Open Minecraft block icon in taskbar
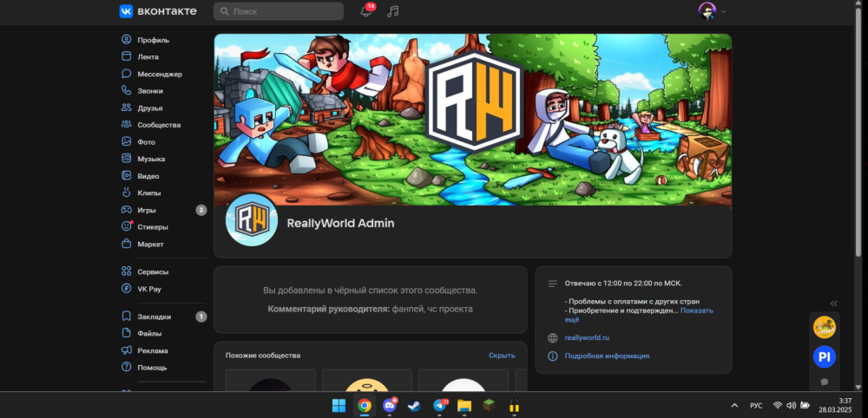 [490, 405]
